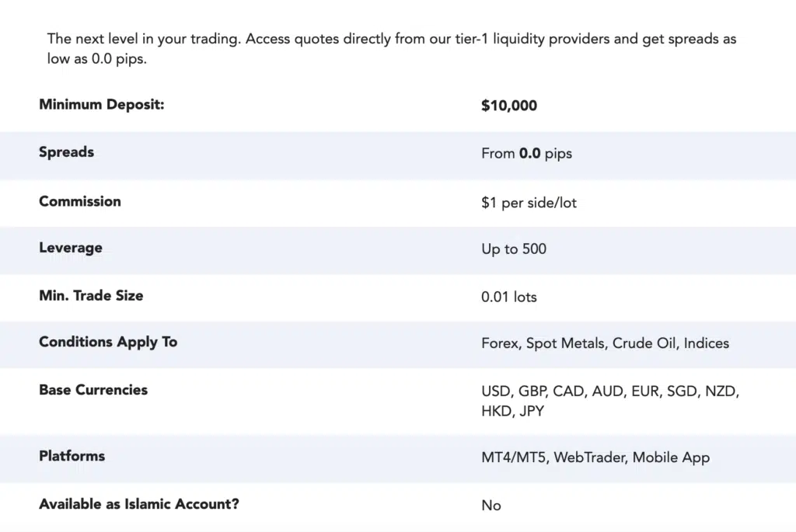Click the intro paragraph about tier-1 liquidity
The width and height of the screenshot is (796, 532).
pos(392,49)
